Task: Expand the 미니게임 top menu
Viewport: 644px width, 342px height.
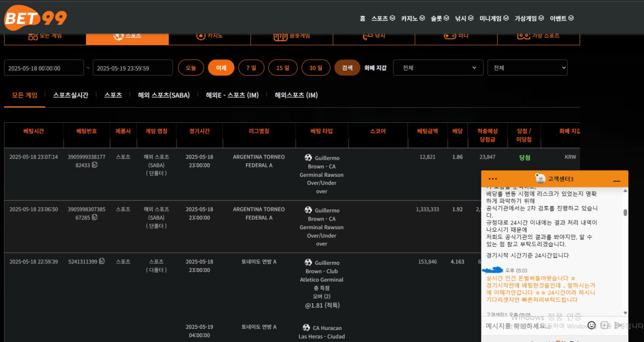Action: [494, 18]
